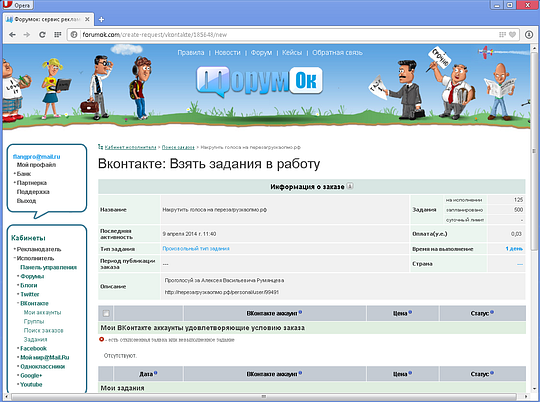The width and height of the screenshot is (540, 402).
Task: Collapse the Исполнитель cabinet
Action: [x=35, y=258]
